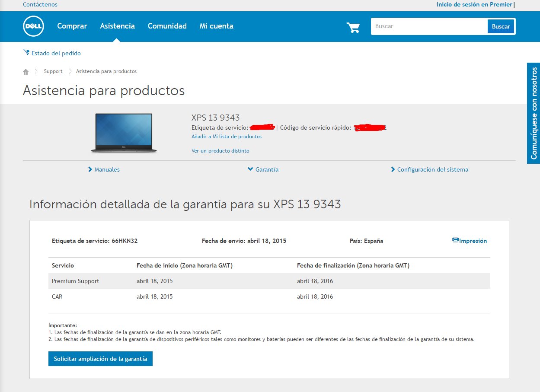Viewport: 540px width, 392px height.
Task: Click Añadir a Mi lista de productos
Action: [227, 137]
